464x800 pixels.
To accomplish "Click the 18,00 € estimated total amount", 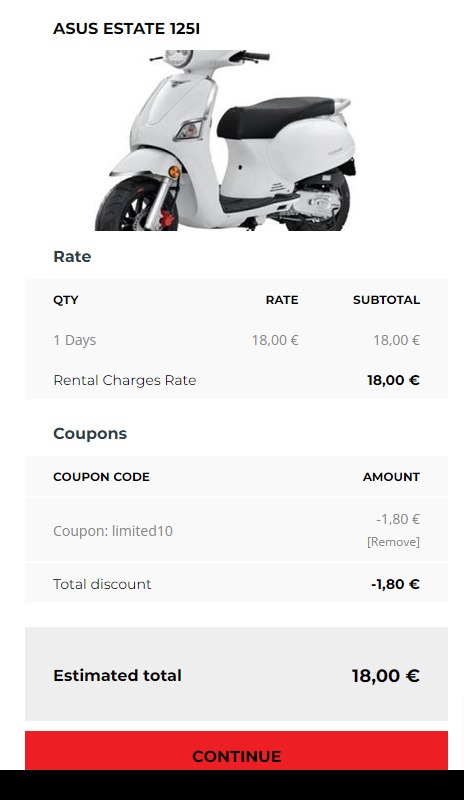I will tap(385, 676).
